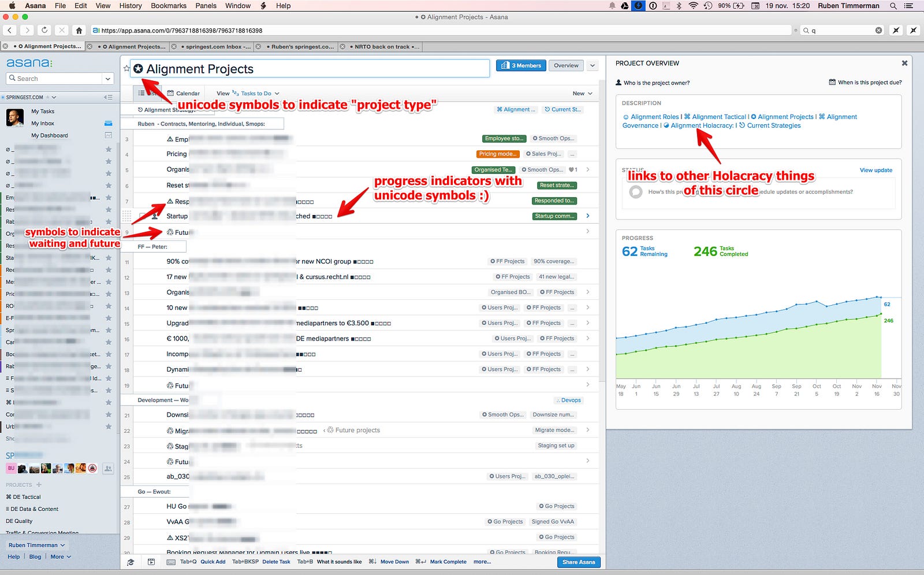Screen dimensions: 924x575
Task: Open the More dropdown at bottom
Action: [61, 557]
